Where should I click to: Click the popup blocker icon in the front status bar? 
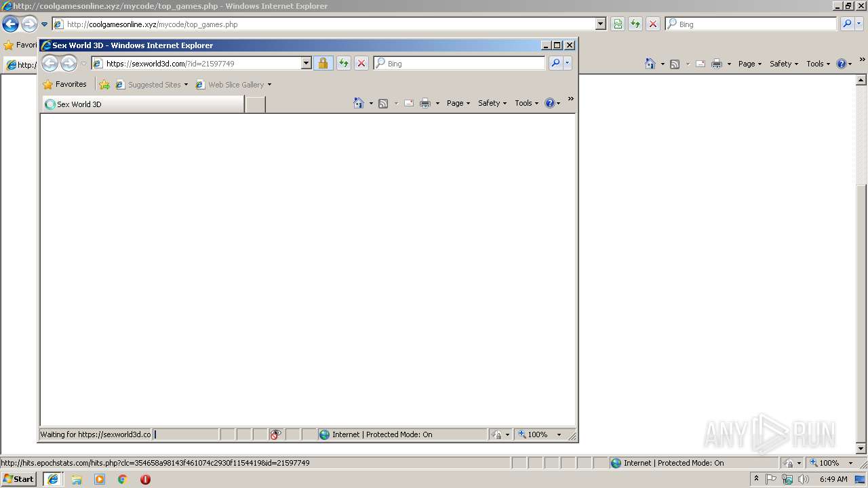click(x=275, y=434)
